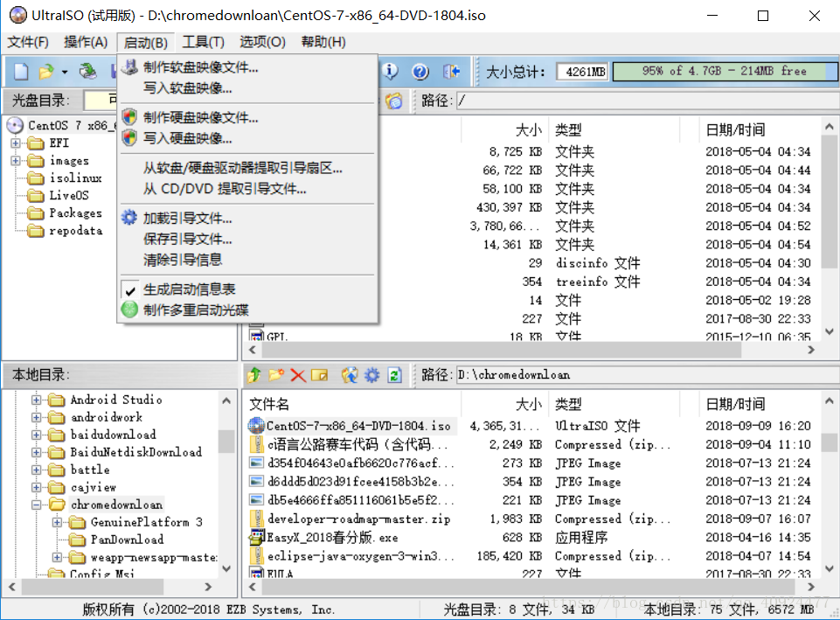Open the 工具(T) menu
Image resolution: width=840 pixels, height=620 pixels.
point(203,42)
